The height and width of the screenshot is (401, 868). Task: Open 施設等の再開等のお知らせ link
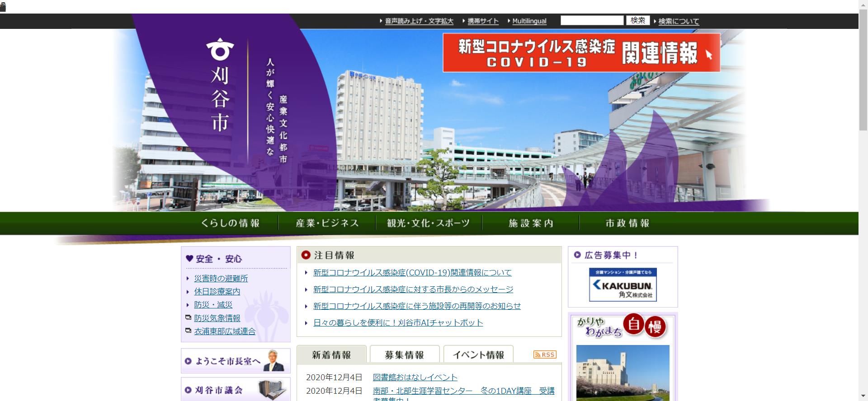click(417, 306)
